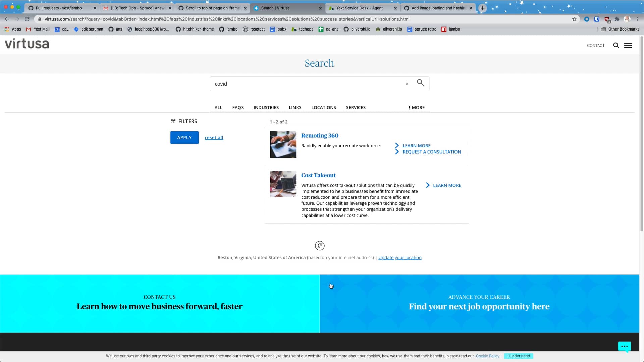Click the search magnifier in the Virtusa search bar
This screenshot has width=644, height=362.
(x=421, y=83)
